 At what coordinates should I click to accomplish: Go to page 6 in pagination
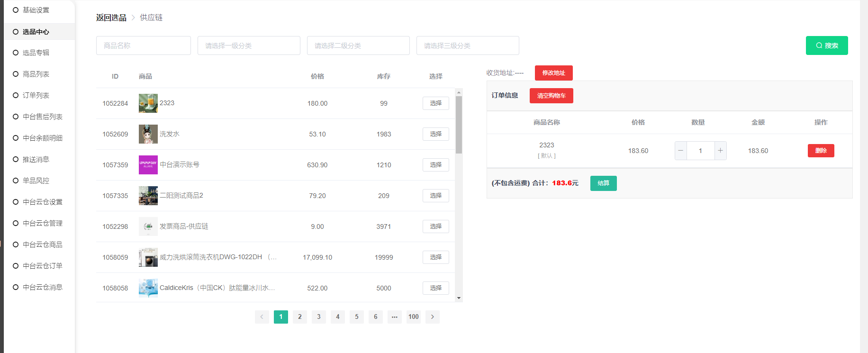tap(376, 317)
